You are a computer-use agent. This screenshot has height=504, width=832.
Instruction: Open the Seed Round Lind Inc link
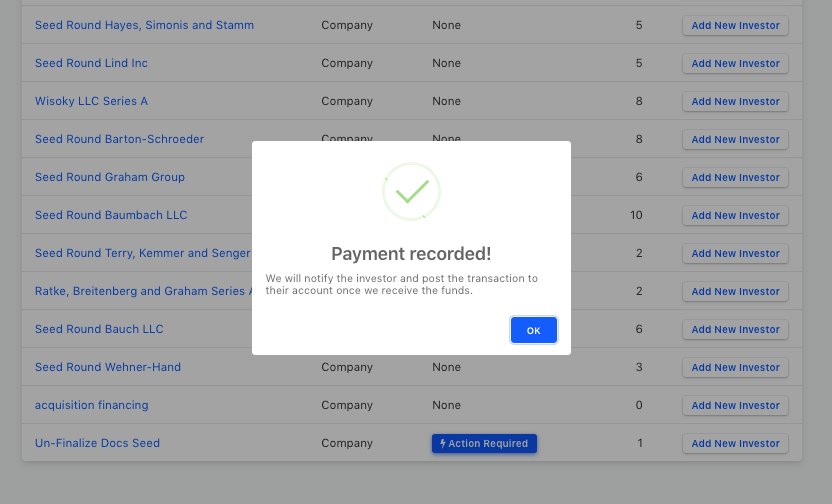coord(91,63)
